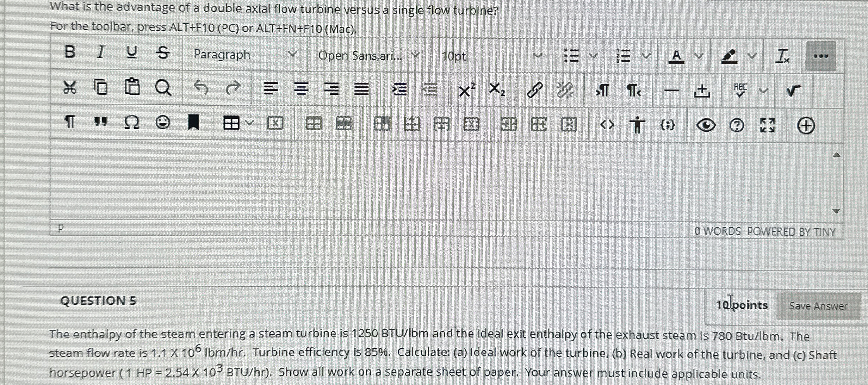Click the preview eye icon

(x=706, y=125)
